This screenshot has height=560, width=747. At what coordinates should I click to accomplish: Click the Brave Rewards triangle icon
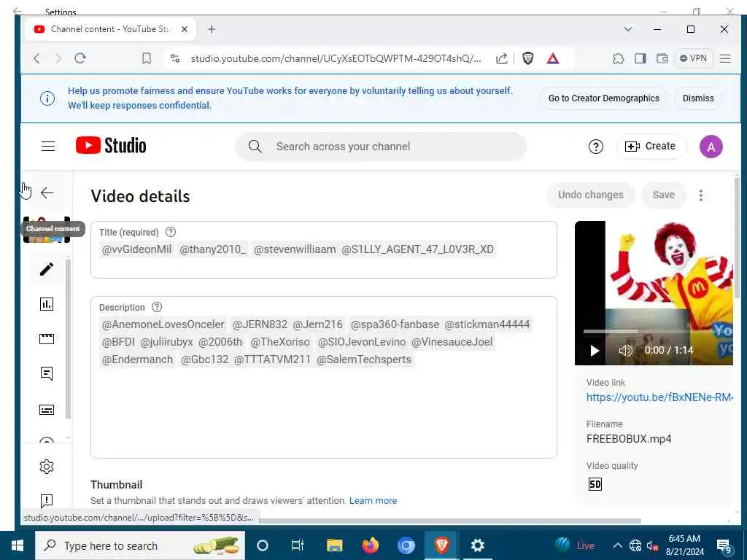pyautogui.click(x=553, y=58)
